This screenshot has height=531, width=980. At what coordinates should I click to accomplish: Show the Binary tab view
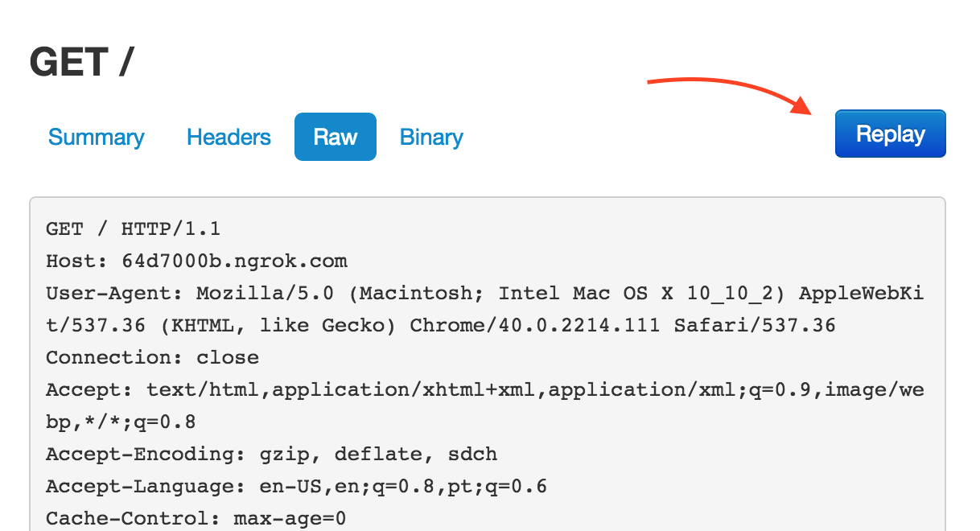click(x=431, y=138)
